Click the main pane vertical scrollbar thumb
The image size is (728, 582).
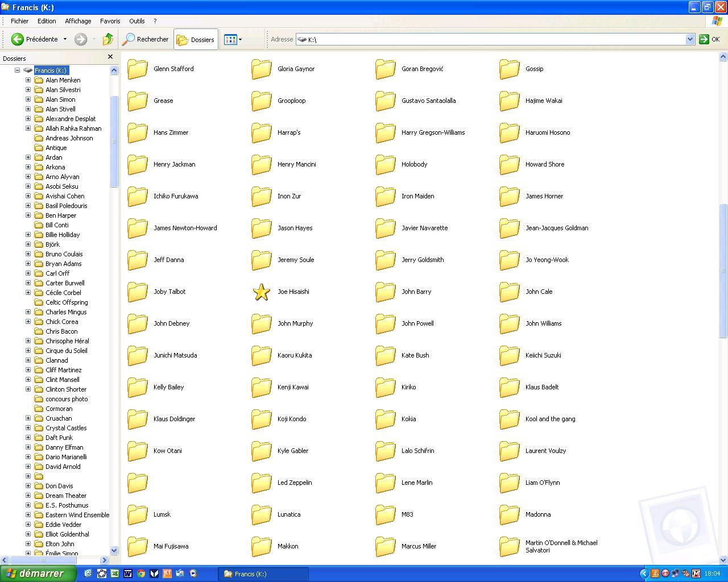tap(723, 271)
